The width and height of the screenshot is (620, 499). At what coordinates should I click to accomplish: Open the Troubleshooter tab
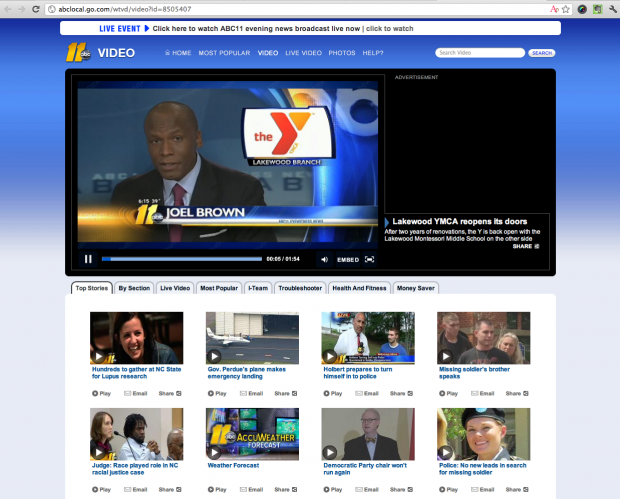coord(300,288)
